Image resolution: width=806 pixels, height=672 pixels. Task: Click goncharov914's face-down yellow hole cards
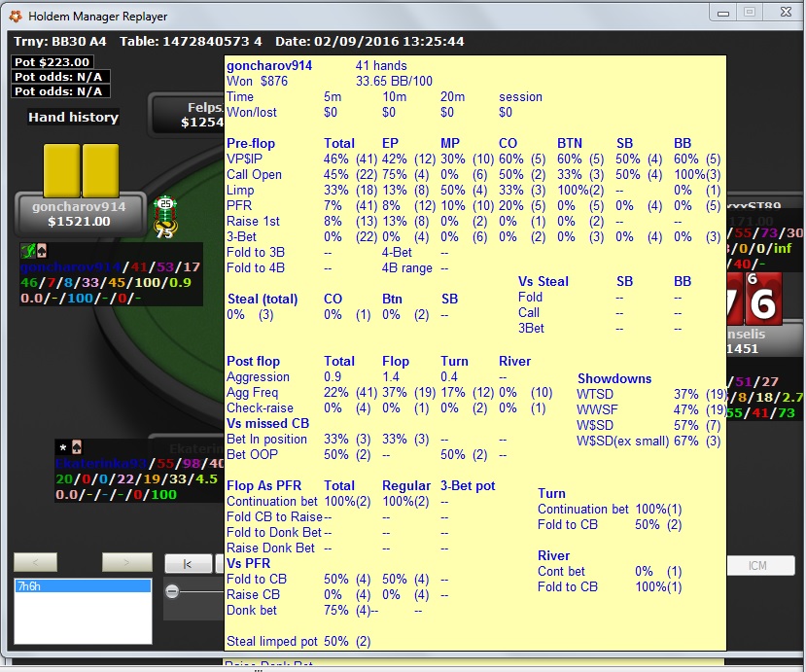[x=82, y=170]
